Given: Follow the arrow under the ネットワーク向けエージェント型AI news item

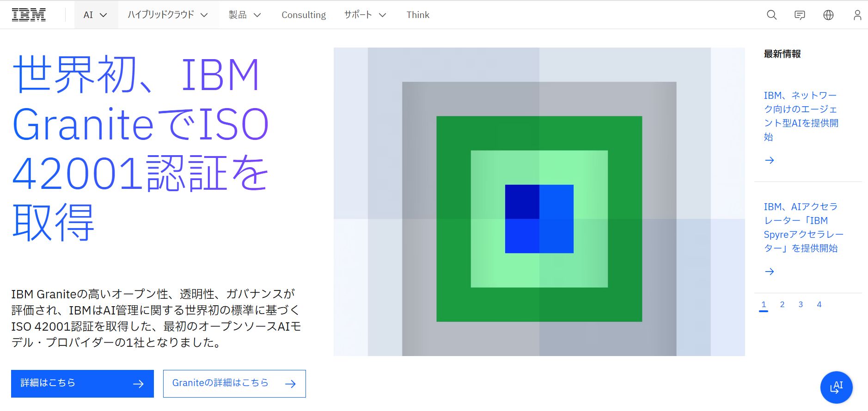Looking at the screenshot, I should click(770, 160).
